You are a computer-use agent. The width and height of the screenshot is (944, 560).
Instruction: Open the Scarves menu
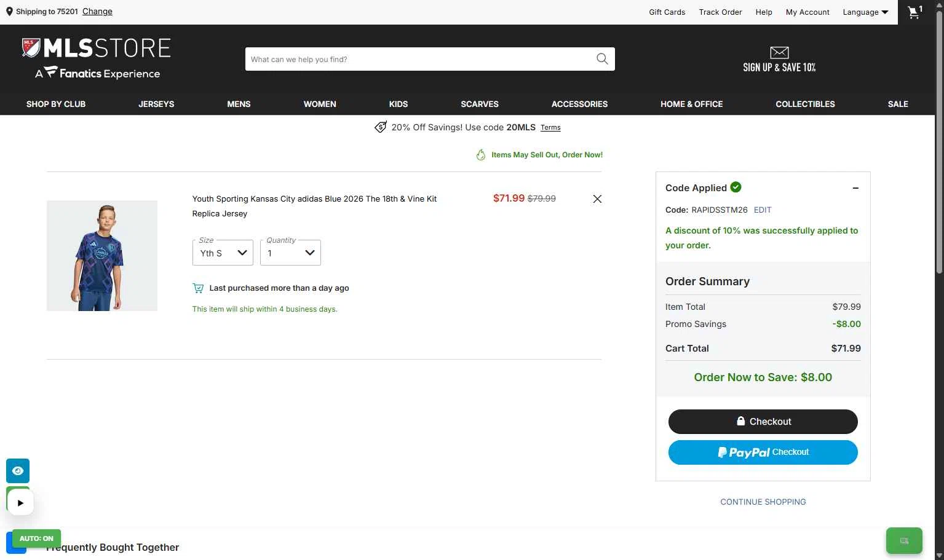tap(480, 104)
